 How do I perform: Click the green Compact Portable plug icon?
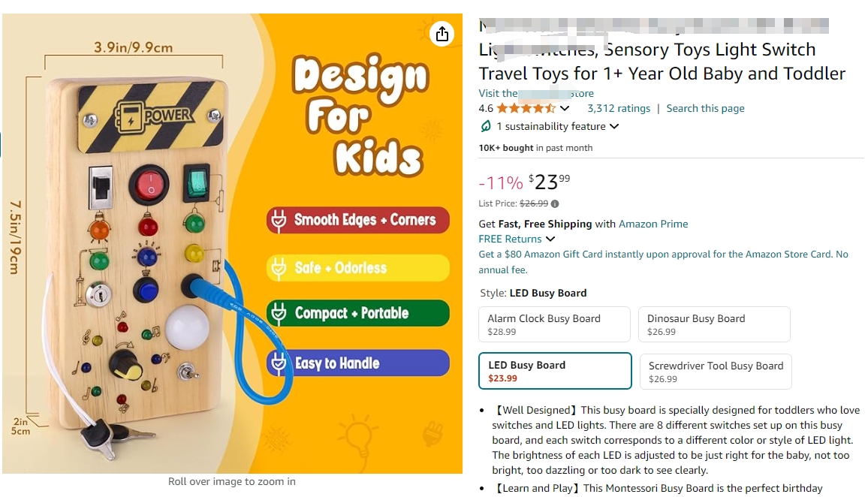(x=279, y=314)
